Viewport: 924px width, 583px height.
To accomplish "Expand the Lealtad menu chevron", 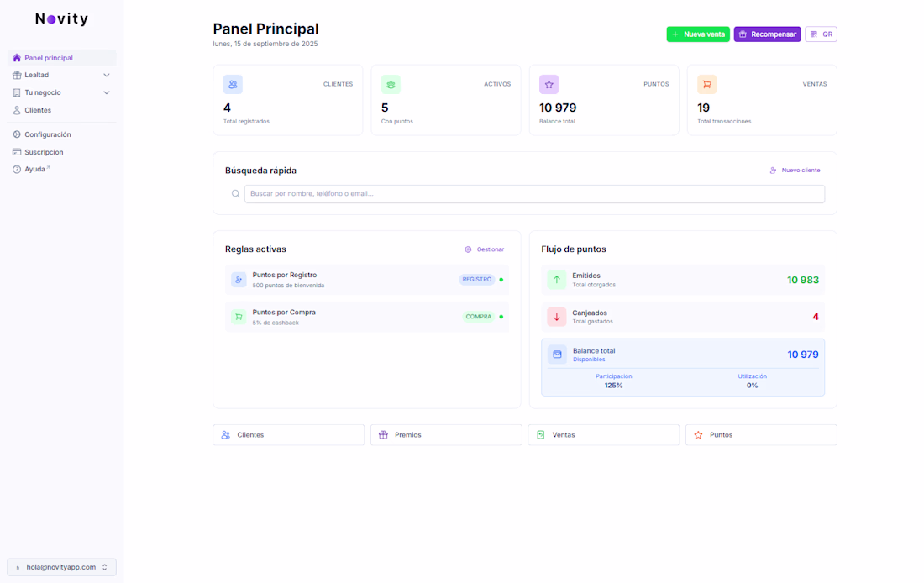I will point(107,75).
